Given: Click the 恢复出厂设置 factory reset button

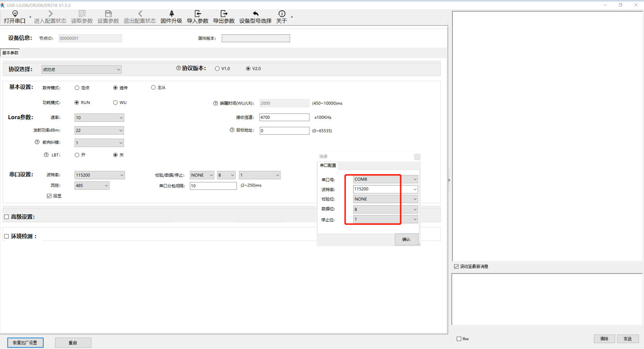Looking at the screenshot, I should pos(25,343).
